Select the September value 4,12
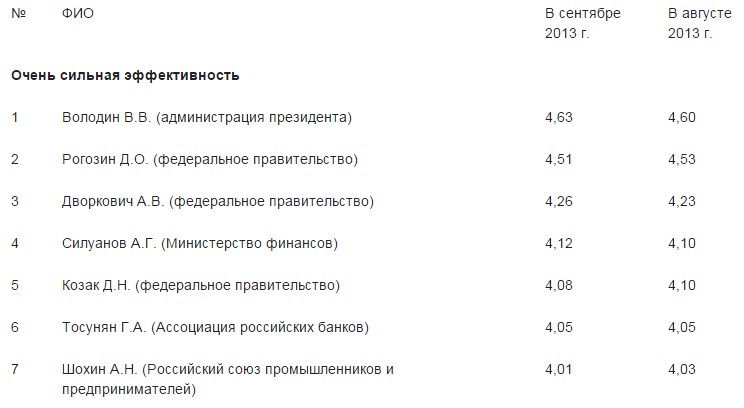The width and height of the screenshot is (744, 408). pos(558,243)
